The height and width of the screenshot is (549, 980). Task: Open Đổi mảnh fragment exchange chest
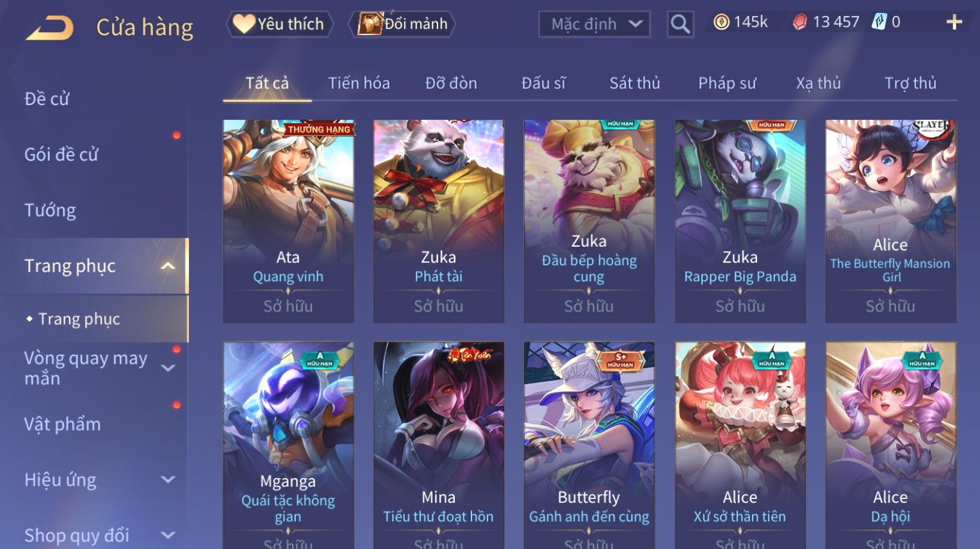[x=402, y=24]
